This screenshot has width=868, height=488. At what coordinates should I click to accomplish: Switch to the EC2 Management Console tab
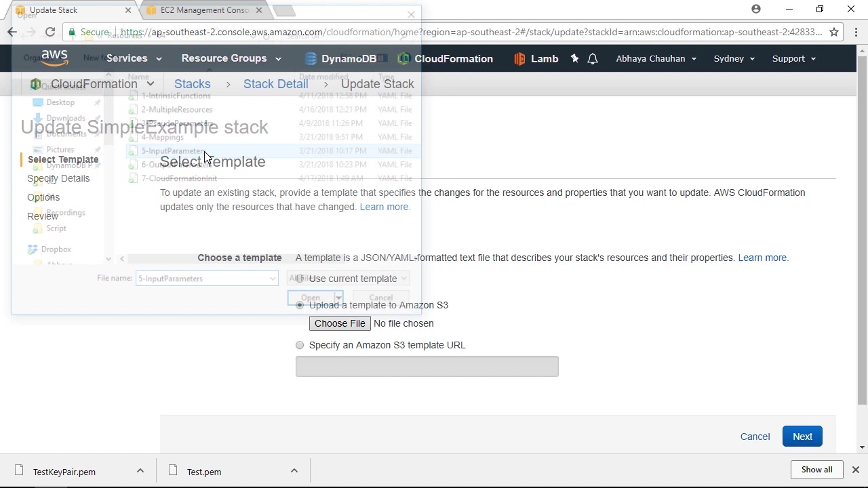coord(204,10)
